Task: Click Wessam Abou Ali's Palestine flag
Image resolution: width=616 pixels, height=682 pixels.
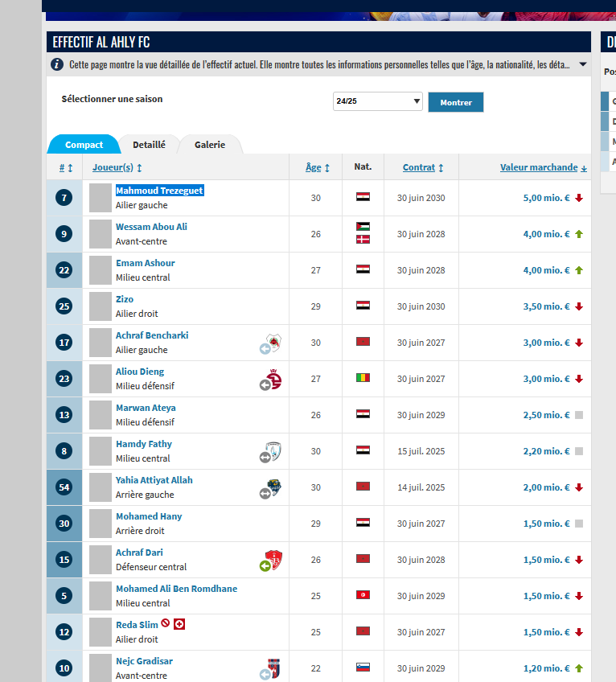Action: [x=363, y=226]
